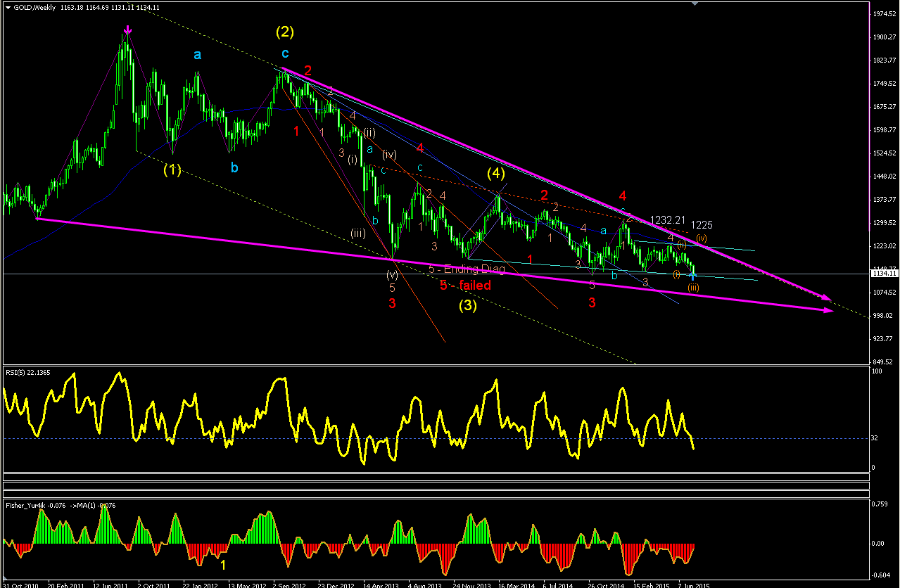900x588 pixels.
Task: Click the 1373.77 price axis label
Action: 885,200
